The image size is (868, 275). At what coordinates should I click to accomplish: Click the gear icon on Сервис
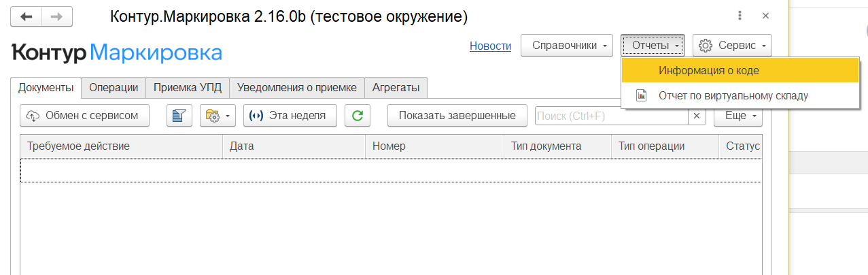706,46
